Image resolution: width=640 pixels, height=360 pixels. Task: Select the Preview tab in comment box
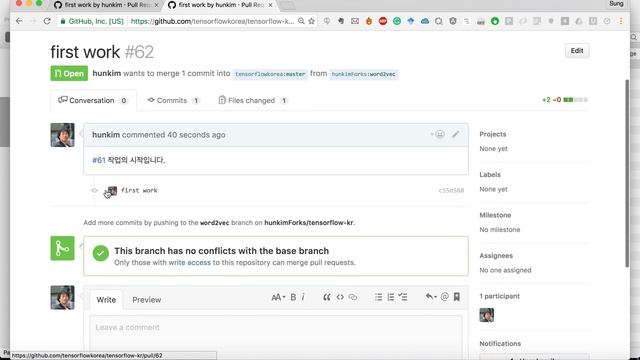[x=147, y=300]
